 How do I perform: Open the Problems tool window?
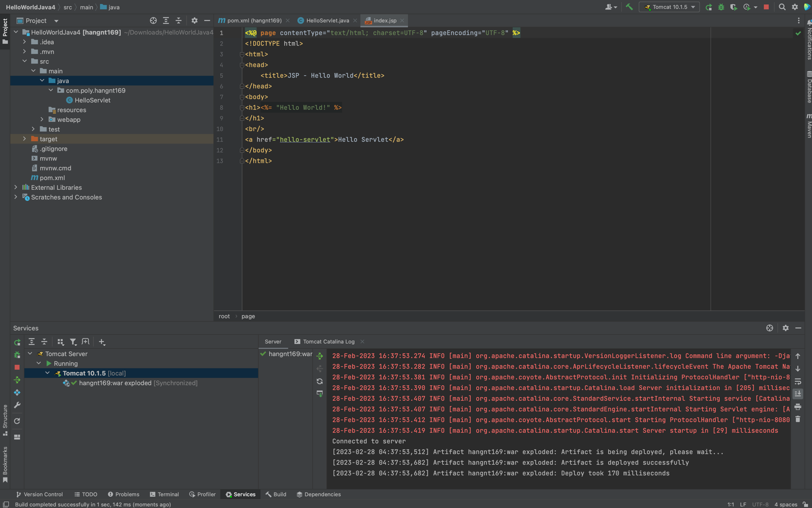point(124,494)
